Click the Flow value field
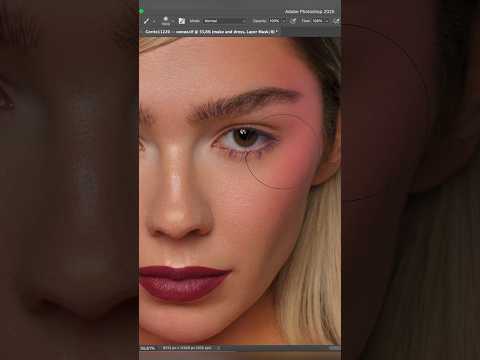This screenshot has width=480, height=360. 318,21
